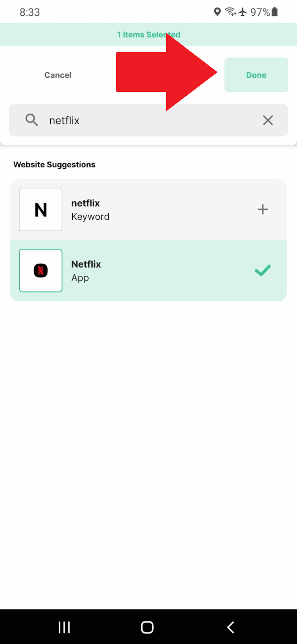Add the netflix keyword with the plus icon
Image resolution: width=297 pixels, height=644 pixels.
262,209
